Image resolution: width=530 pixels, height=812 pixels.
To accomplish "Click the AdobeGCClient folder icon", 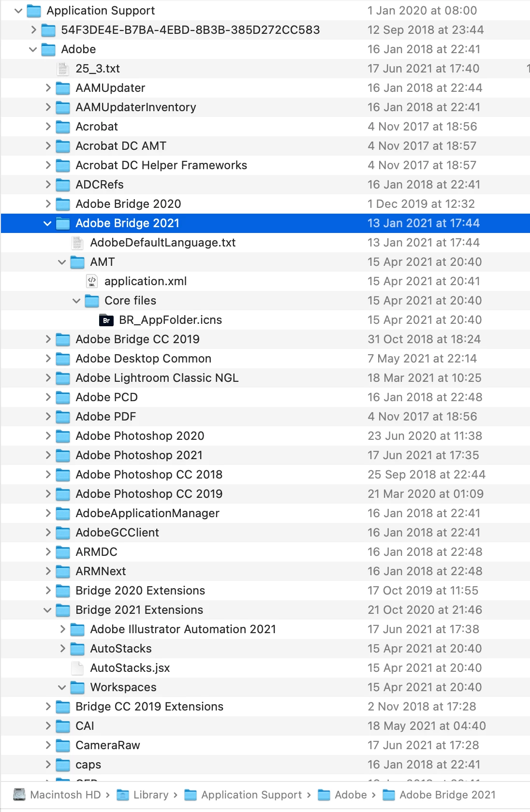I will click(63, 533).
